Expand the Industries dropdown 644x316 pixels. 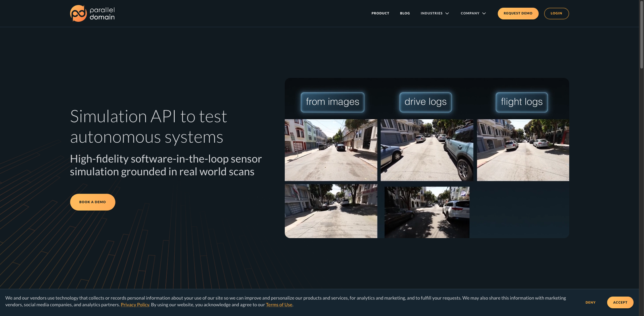point(431,13)
